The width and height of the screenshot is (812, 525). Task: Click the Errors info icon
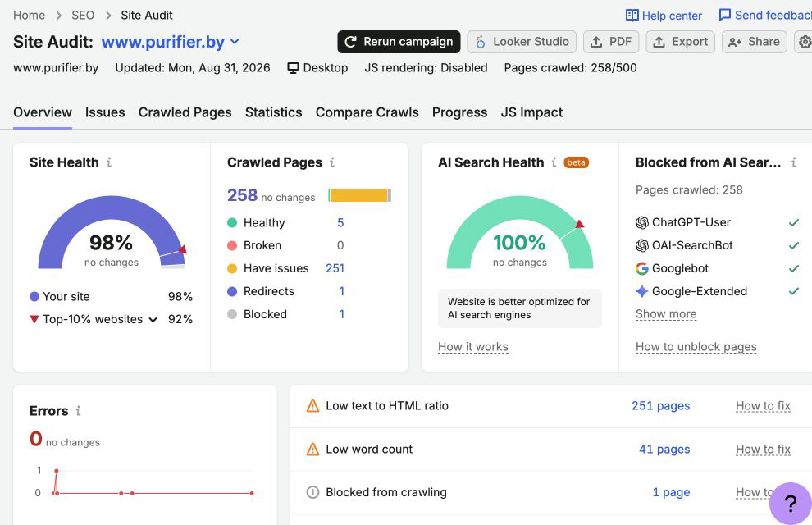click(78, 411)
